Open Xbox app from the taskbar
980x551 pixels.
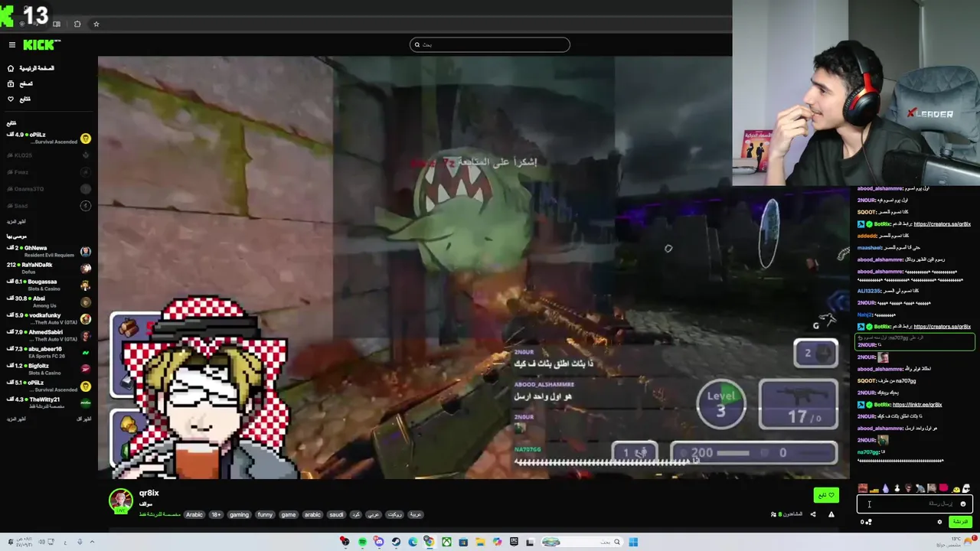[x=446, y=542]
